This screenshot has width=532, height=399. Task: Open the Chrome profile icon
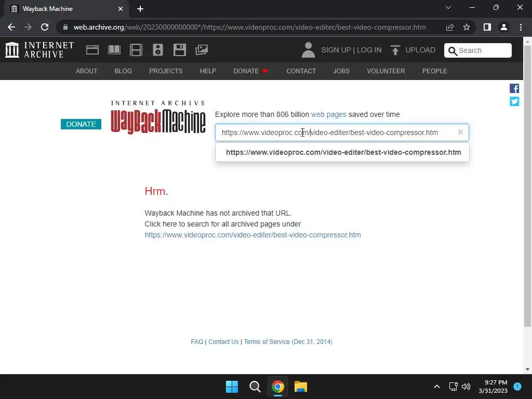click(x=504, y=27)
